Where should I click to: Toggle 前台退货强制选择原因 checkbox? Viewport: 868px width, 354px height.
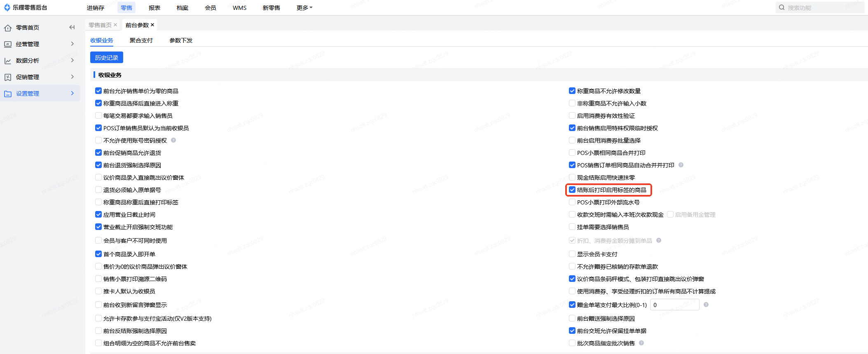coord(98,165)
